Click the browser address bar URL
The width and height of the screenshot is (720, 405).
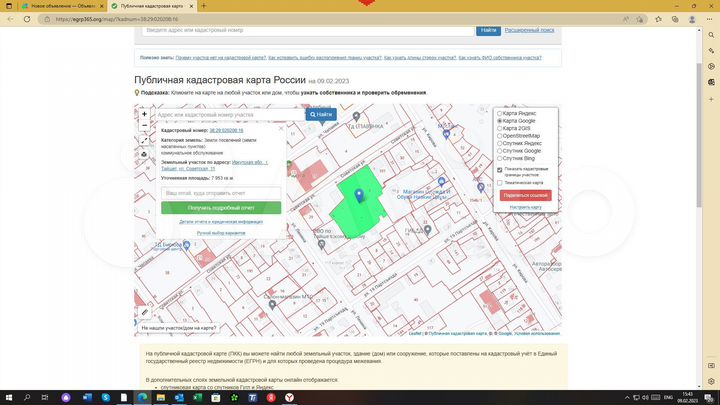point(117,19)
